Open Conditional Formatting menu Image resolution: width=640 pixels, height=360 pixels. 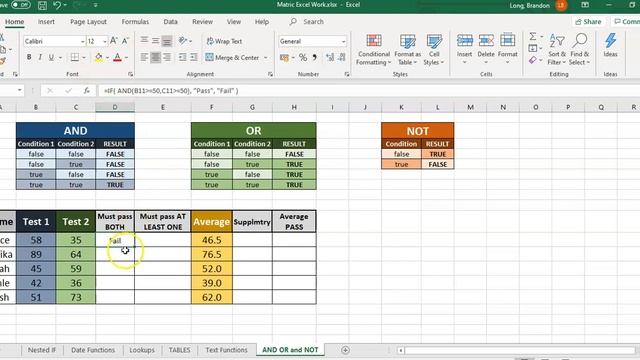(373, 50)
